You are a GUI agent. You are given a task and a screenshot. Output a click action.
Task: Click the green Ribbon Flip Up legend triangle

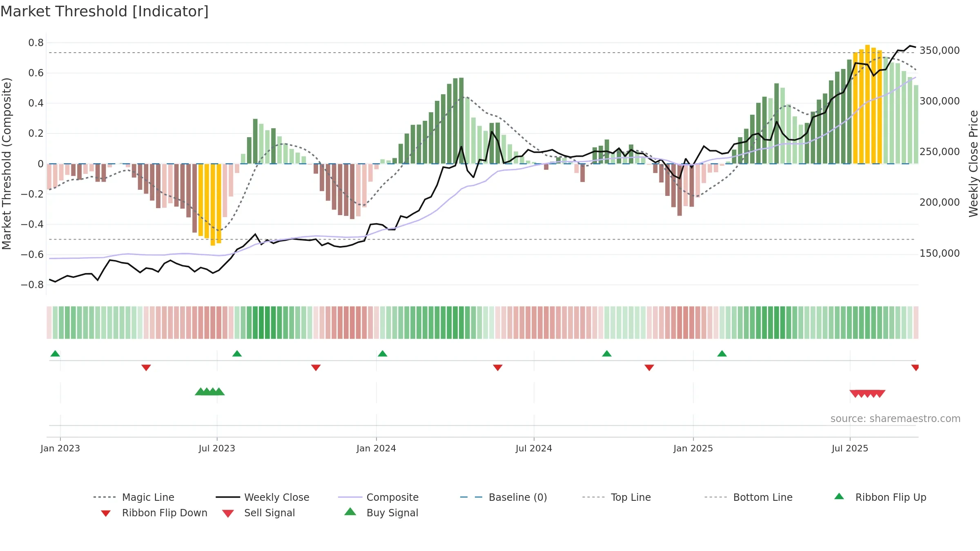[x=839, y=496]
